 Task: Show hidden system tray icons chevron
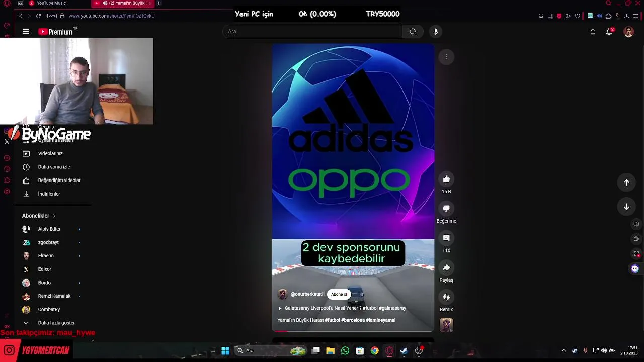(563, 351)
